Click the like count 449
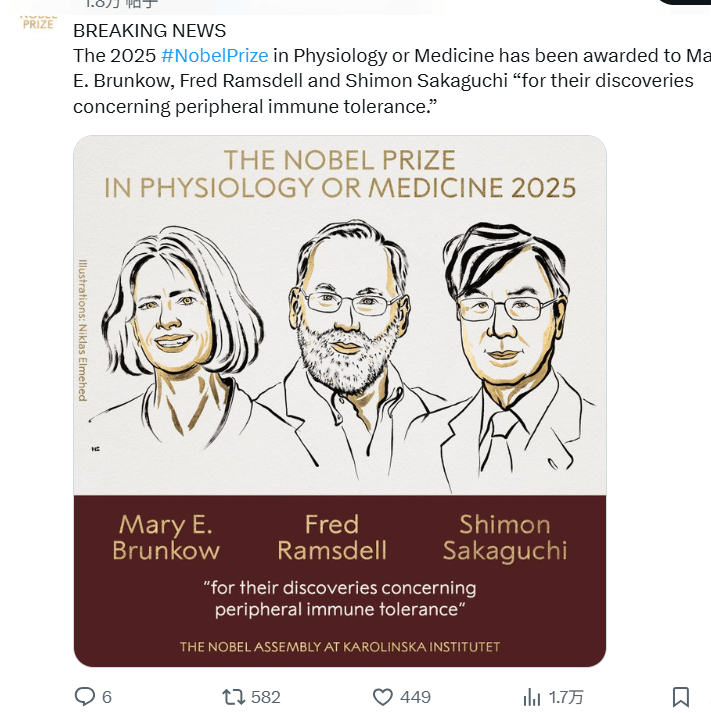 415,697
